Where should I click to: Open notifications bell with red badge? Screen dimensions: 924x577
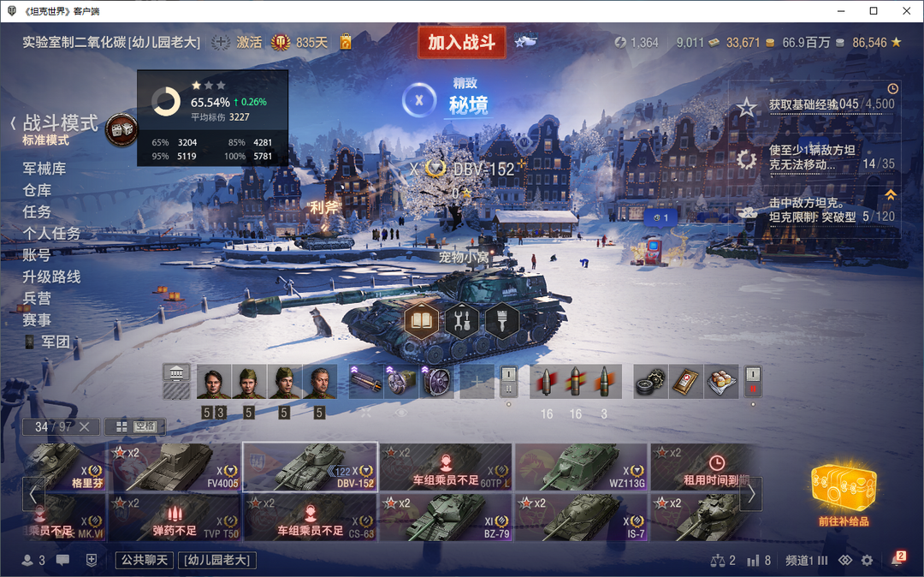[898, 559]
